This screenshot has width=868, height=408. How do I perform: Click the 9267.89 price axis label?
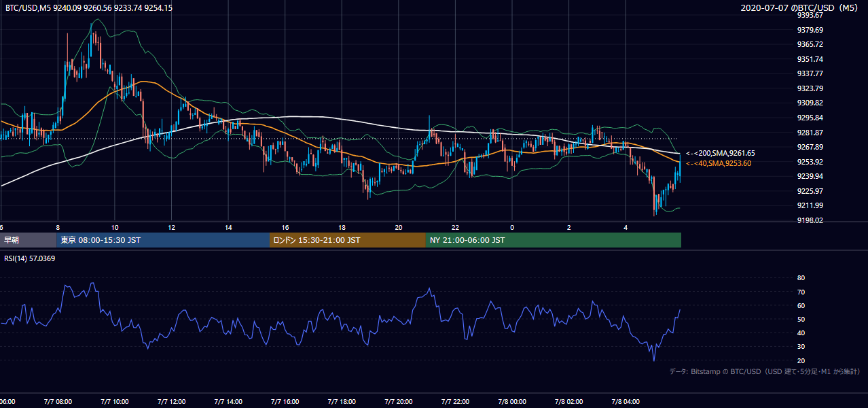[x=810, y=147]
